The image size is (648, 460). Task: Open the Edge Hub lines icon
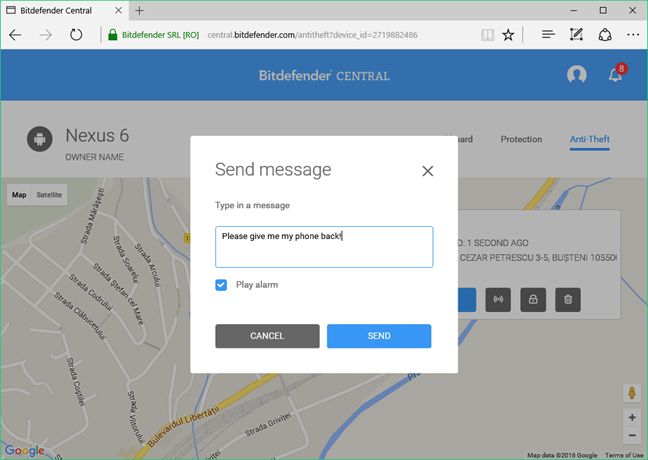coord(548,34)
